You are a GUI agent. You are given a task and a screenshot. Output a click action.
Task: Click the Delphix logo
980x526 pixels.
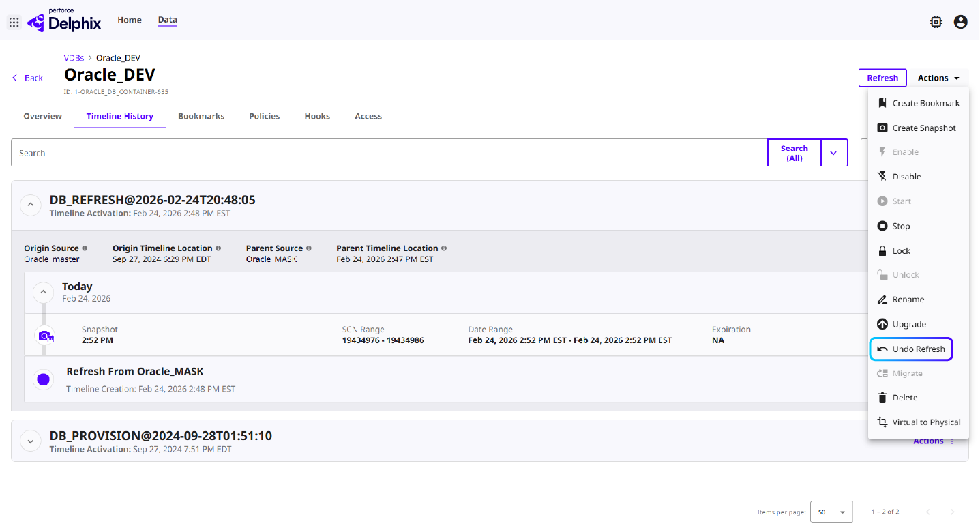tap(65, 21)
